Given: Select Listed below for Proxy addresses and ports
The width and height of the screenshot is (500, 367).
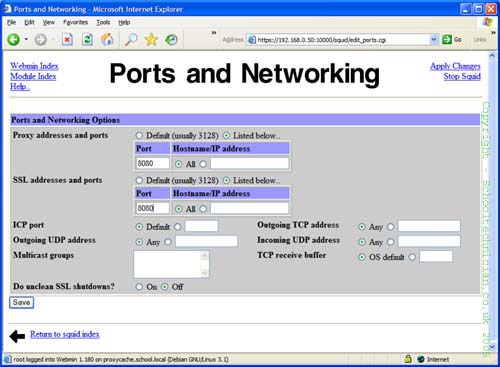Looking at the screenshot, I should coord(226,136).
